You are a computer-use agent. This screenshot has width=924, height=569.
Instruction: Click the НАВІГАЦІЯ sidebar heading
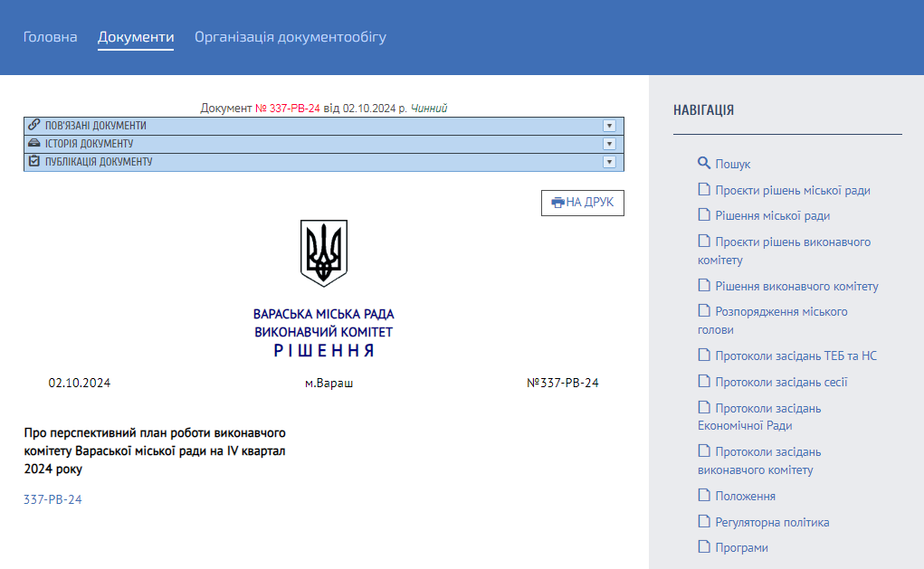pos(703,110)
